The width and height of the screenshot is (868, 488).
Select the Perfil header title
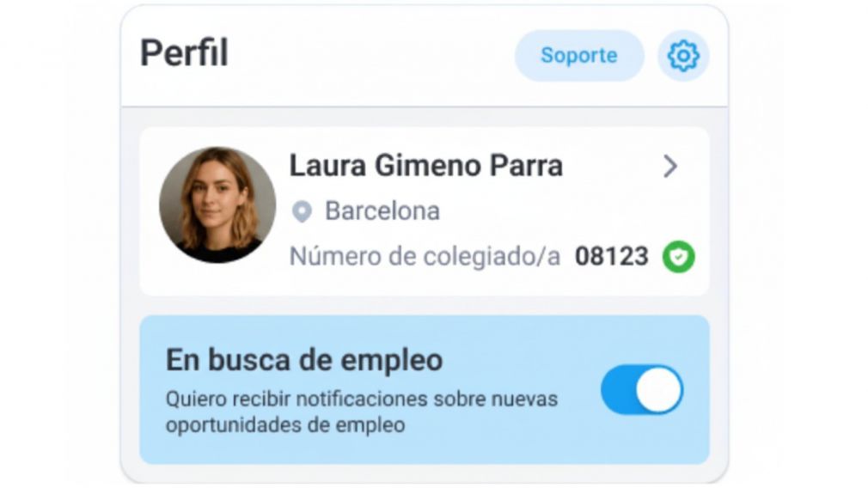(x=184, y=53)
